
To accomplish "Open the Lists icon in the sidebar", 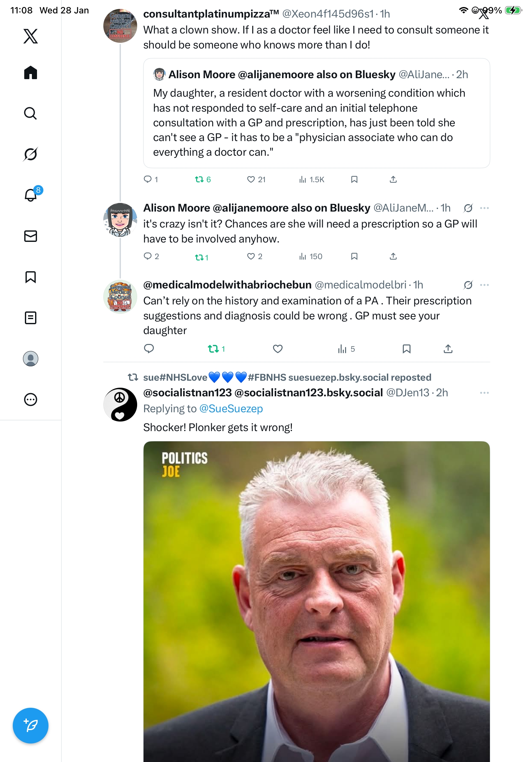I will pos(31,318).
